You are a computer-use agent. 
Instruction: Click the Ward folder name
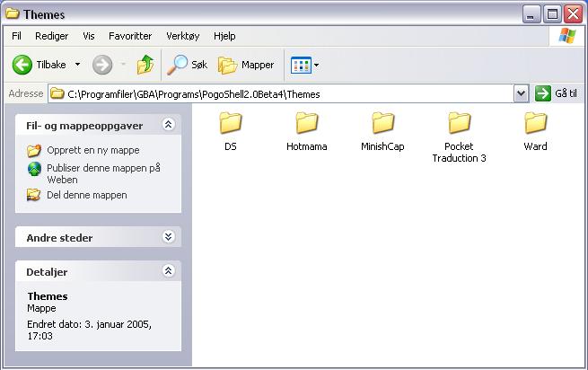(536, 146)
